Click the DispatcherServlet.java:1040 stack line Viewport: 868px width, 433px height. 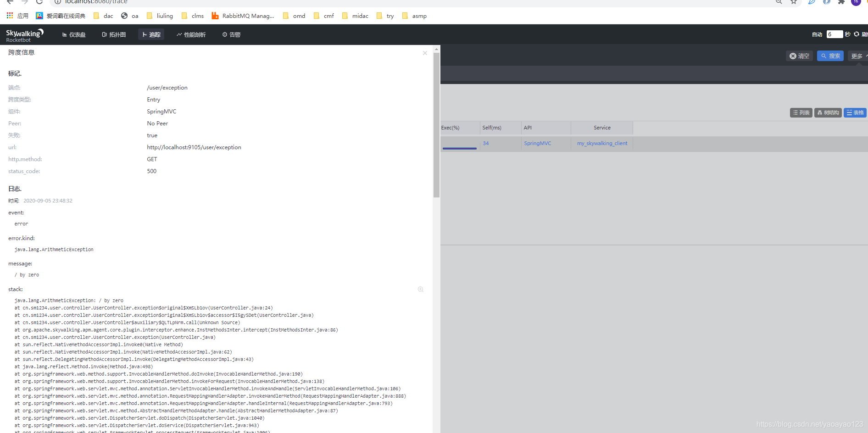pos(139,418)
